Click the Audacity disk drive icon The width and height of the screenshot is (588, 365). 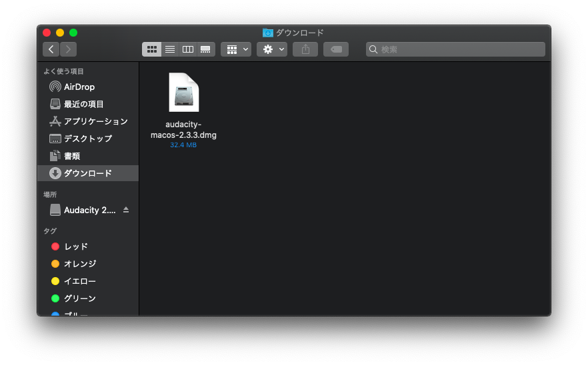click(x=55, y=210)
